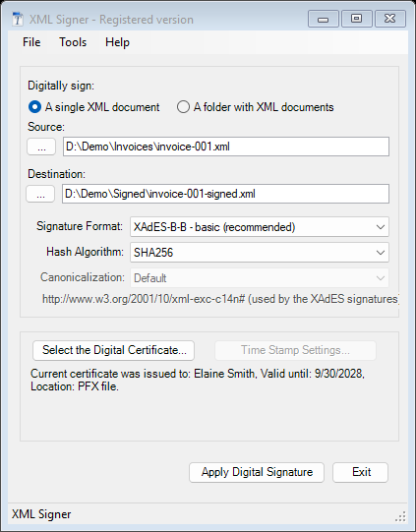416x532 pixels.
Task: Click 'Select the Digital Certificate...' button
Action: (x=114, y=350)
